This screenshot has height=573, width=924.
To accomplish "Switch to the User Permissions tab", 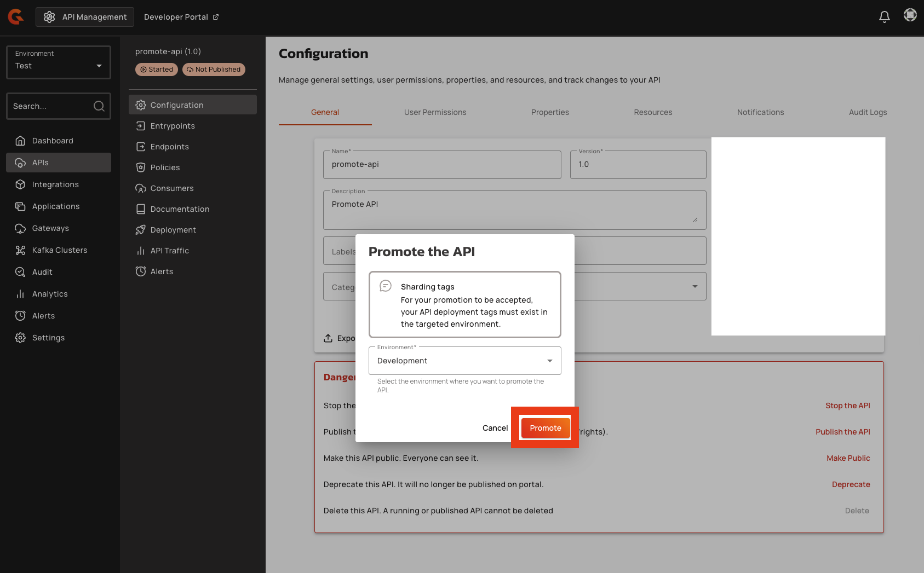I will 435,112.
